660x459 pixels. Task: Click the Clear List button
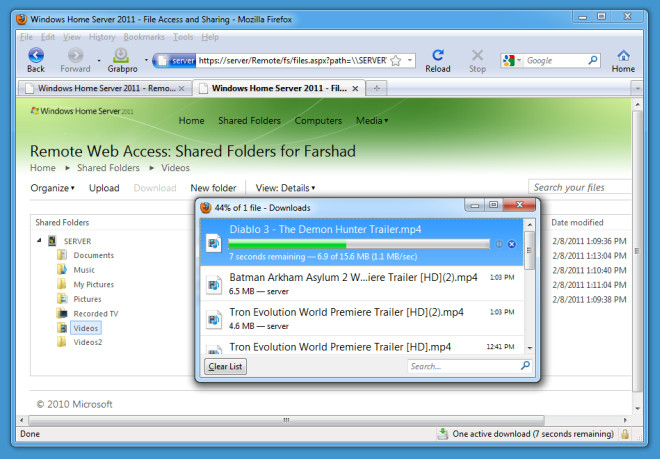[226, 366]
